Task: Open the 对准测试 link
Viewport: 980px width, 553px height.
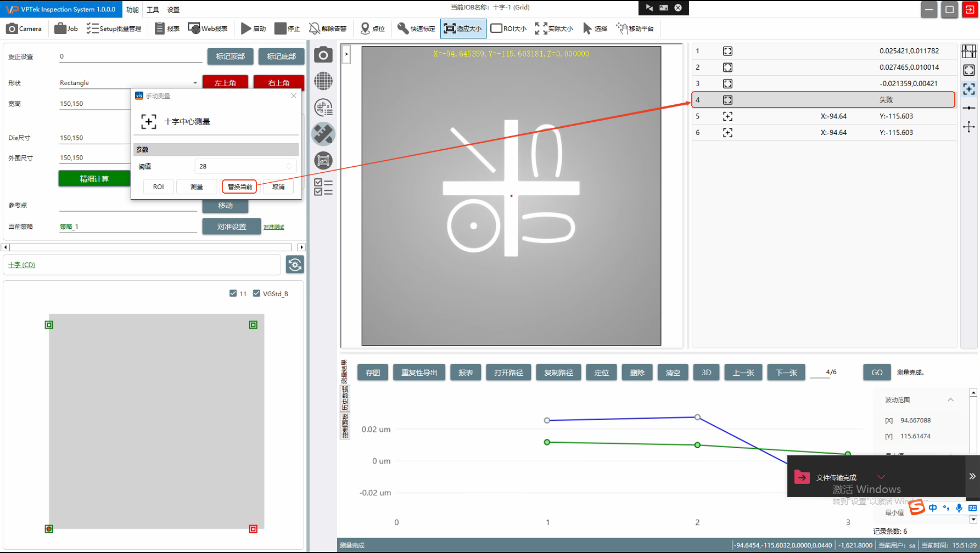Action: (274, 227)
